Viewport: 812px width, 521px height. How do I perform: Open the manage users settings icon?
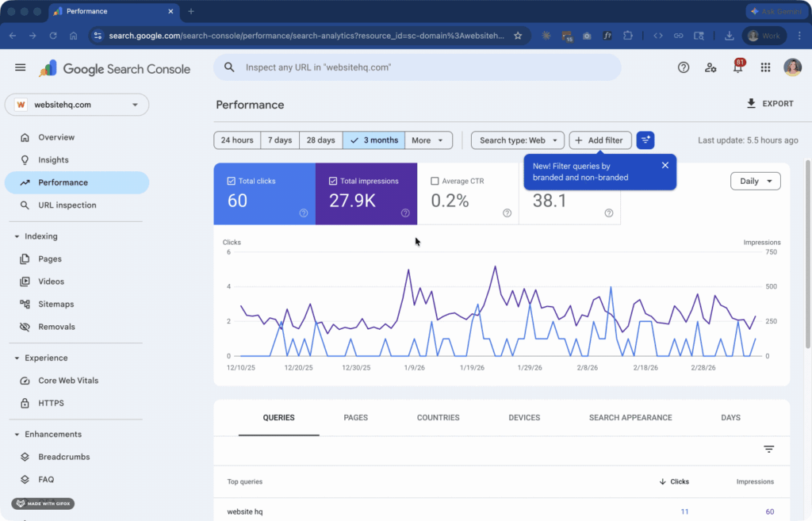(x=710, y=68)
